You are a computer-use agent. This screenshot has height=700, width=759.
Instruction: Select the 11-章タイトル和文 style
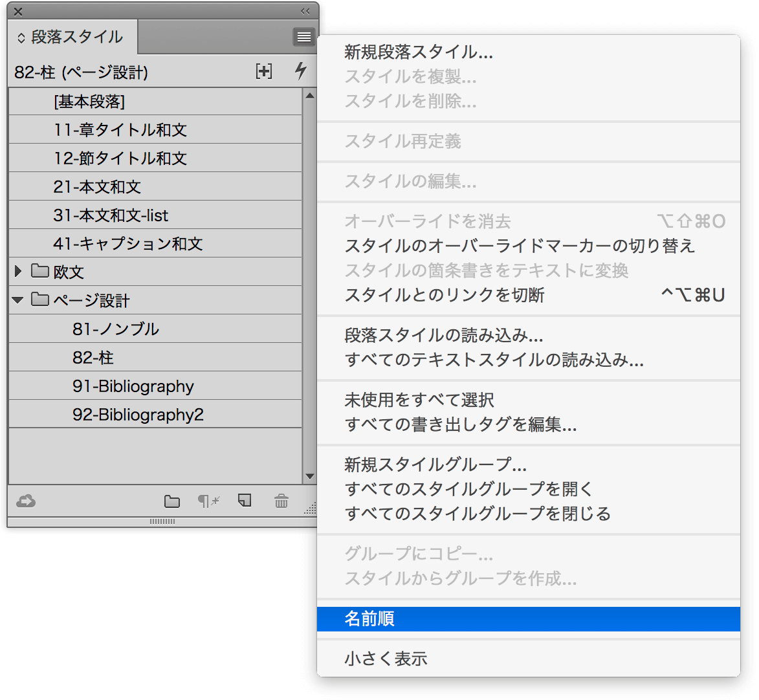coord(155,129)
